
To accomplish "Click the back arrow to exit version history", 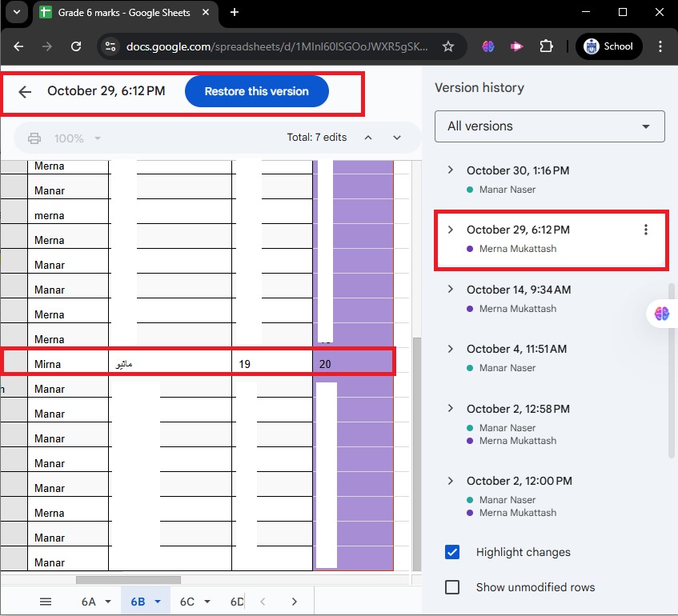I will pos(25,92).
